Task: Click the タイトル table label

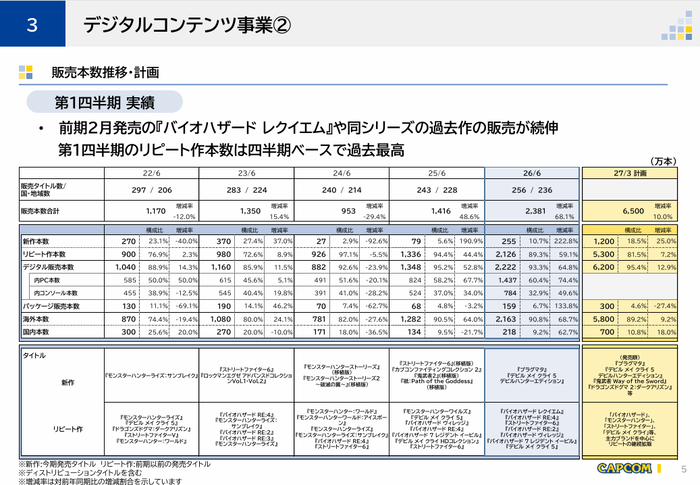Action: click(x=34, y=355)
